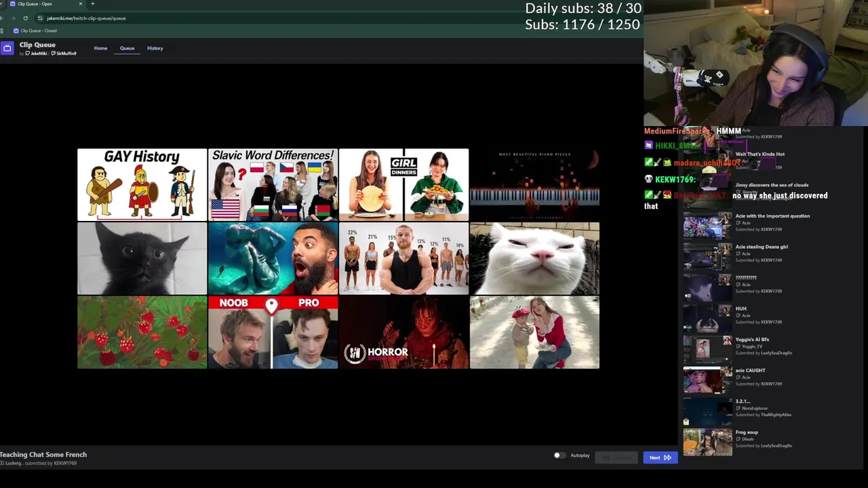This screenshot has height=488, width=868.
Task: Select the HORROR video thumbnail
Action: [403, 332]
